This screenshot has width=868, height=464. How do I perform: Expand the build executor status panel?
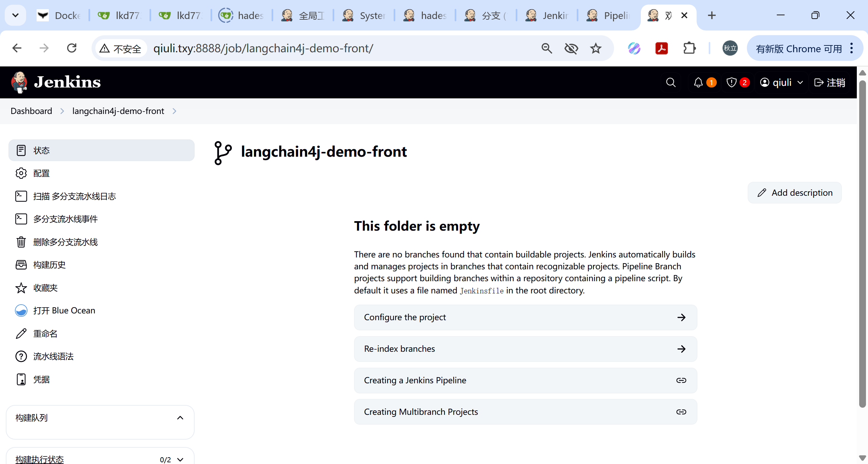click(x=180, y=460)
